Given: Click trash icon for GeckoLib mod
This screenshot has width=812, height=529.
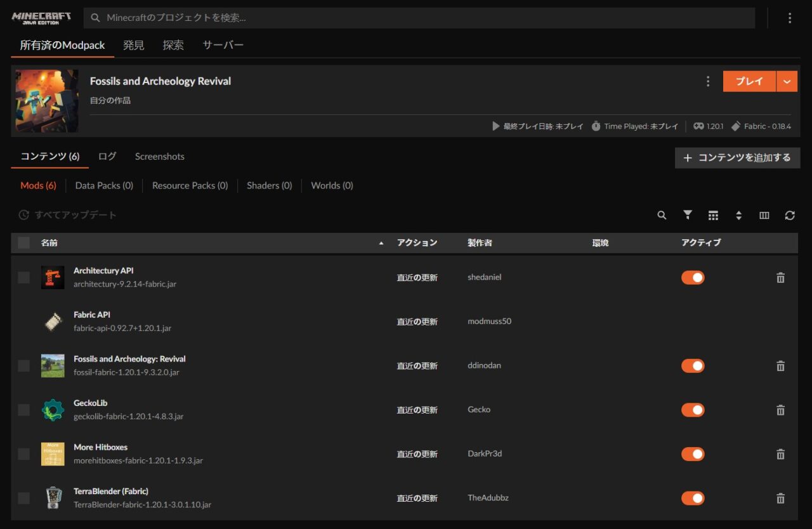Looking at the screenshot, I should pos(780,410).
